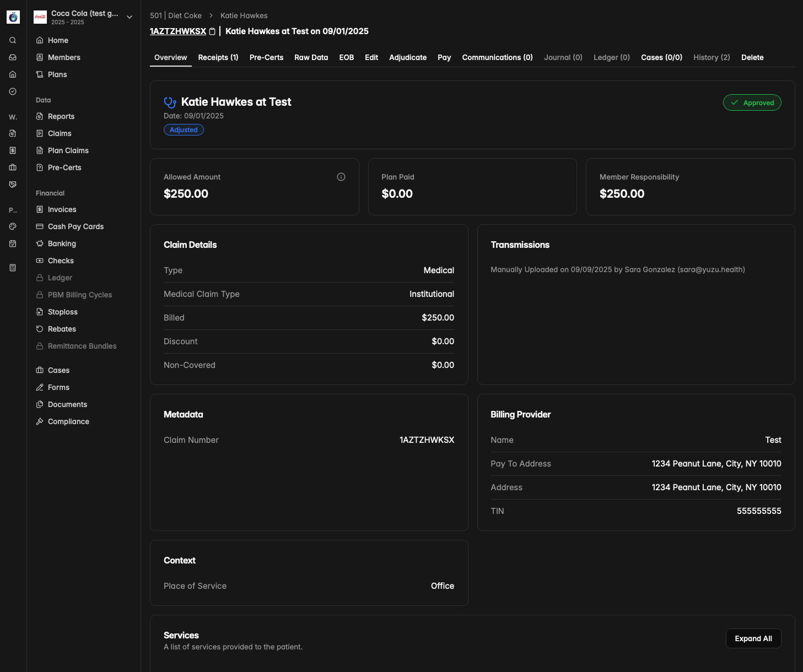The image size is (803, 672).
Task: Open search via the magnifying glass icon
Action: coord(13,40)
